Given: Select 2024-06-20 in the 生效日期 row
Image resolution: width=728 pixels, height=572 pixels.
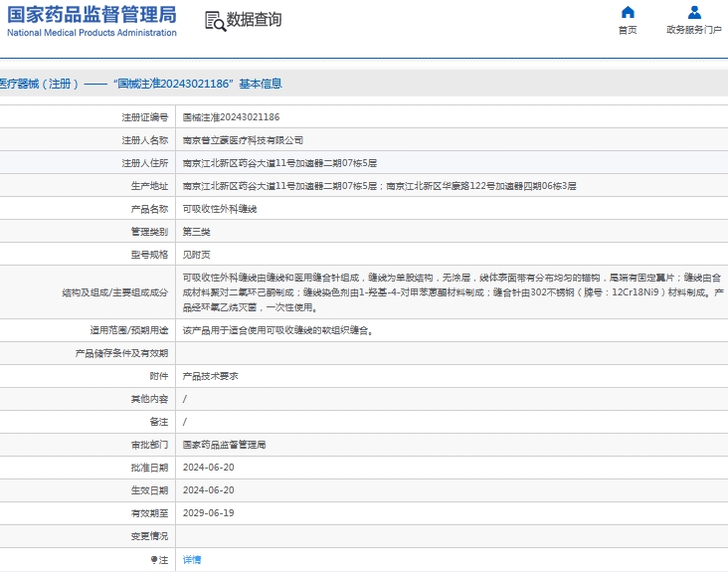Looking at the screenshot, I should (x=209, y=490).
